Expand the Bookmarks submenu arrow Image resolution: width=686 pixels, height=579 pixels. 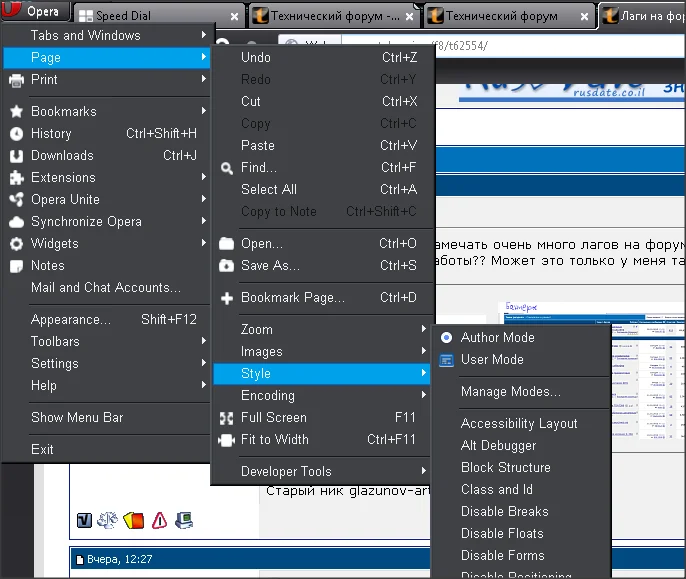click(204, 111)
